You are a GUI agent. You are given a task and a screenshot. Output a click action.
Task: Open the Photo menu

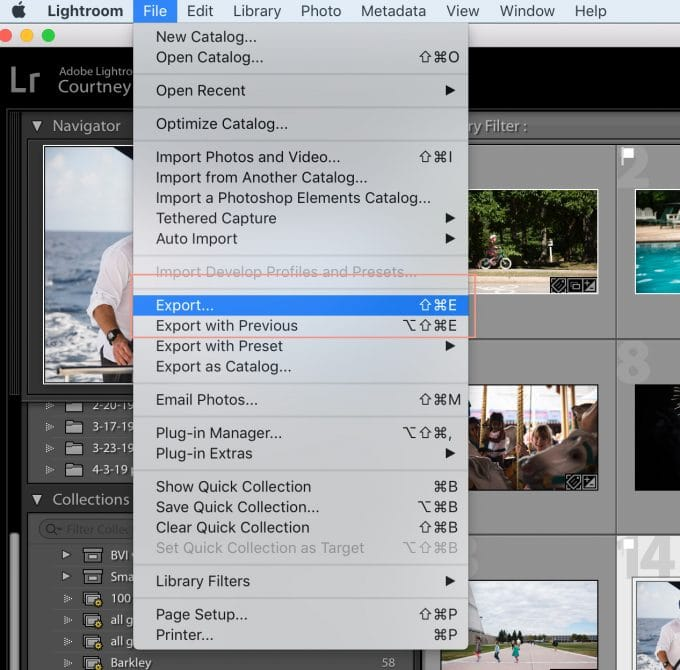pos(321,11)
